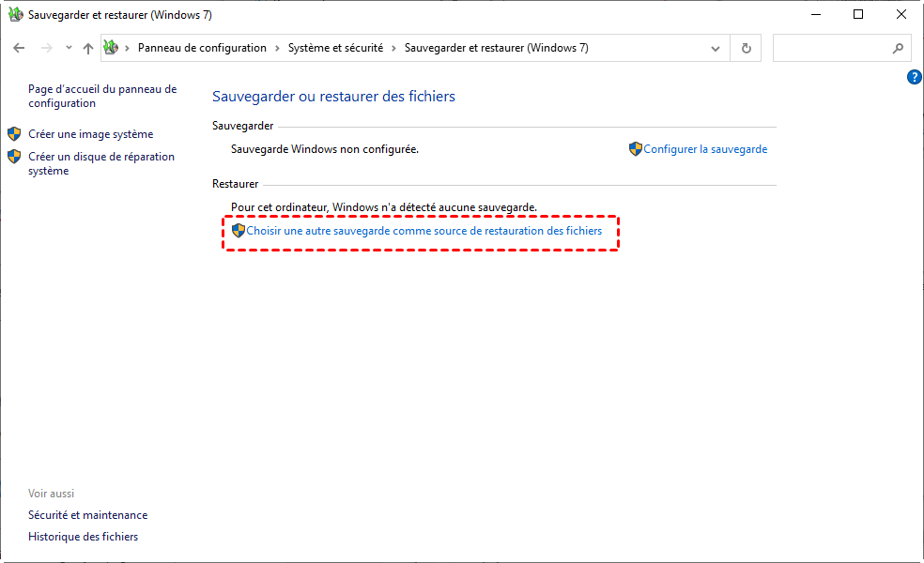Image resolution: width=924 pixels, height=563 pixels.
Task: Click Configurer la sauvegarde link
Action: click(705, 149)
